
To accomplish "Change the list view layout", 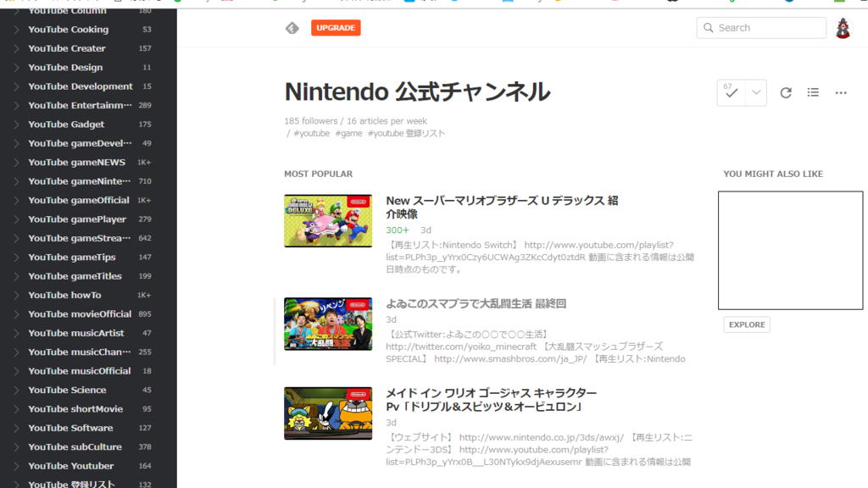I will pos(813,92).
